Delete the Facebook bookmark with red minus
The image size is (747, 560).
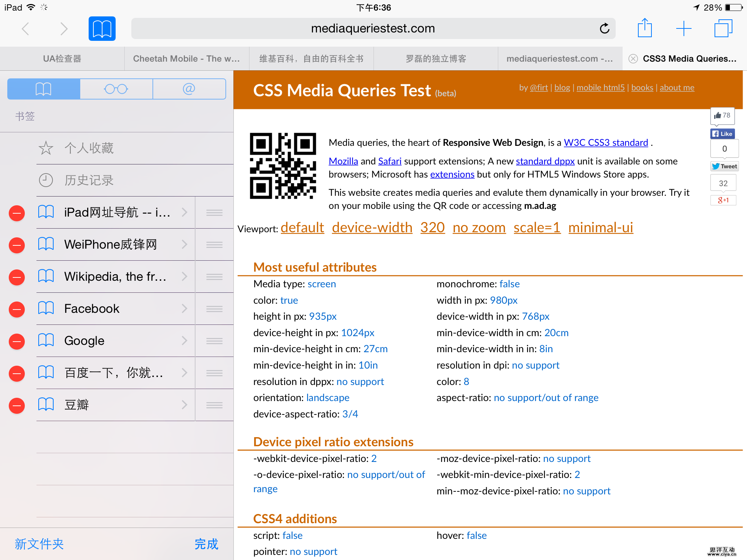[17, 309]
